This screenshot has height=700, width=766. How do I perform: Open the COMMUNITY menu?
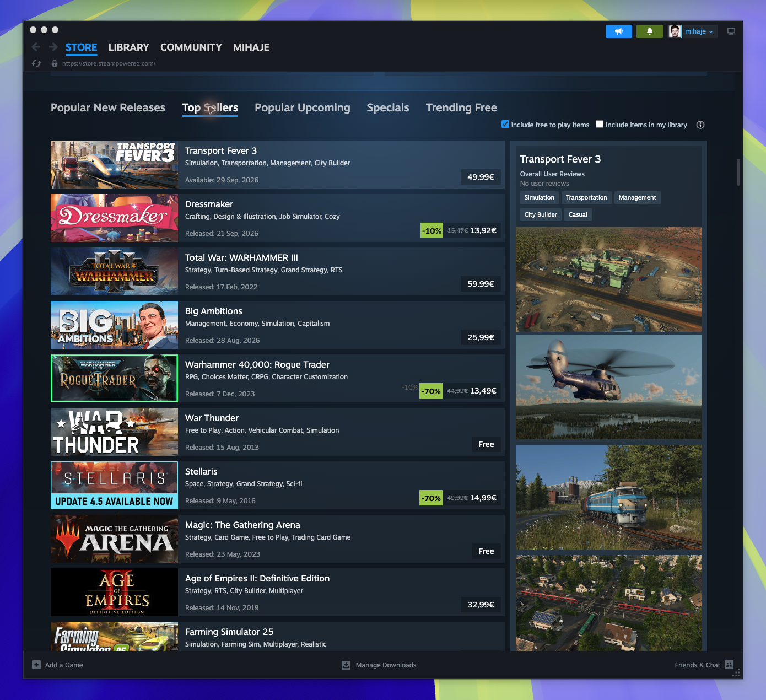tap(191, 47)
